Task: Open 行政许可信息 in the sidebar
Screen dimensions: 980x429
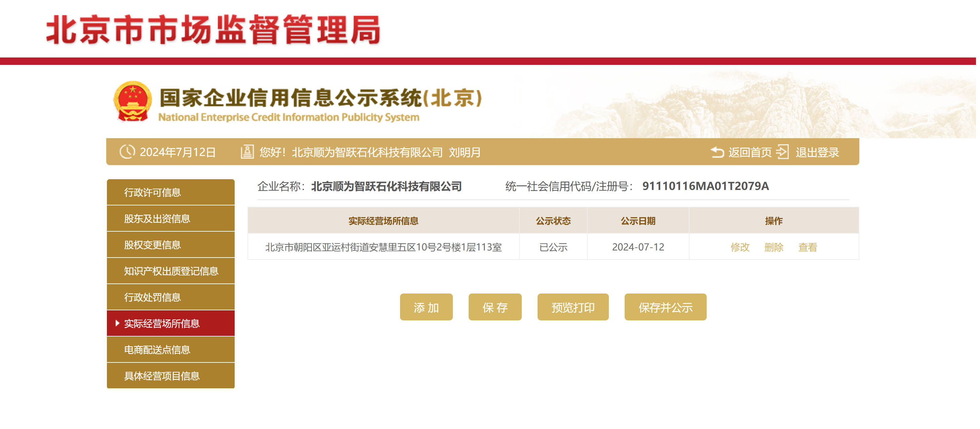Action: click(170, 192)
